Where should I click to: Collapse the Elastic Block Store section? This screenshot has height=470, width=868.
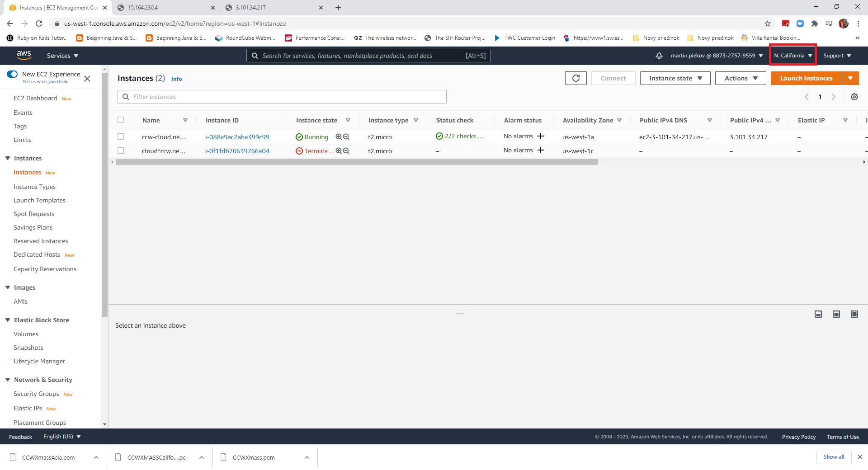(x=8, y=320)
